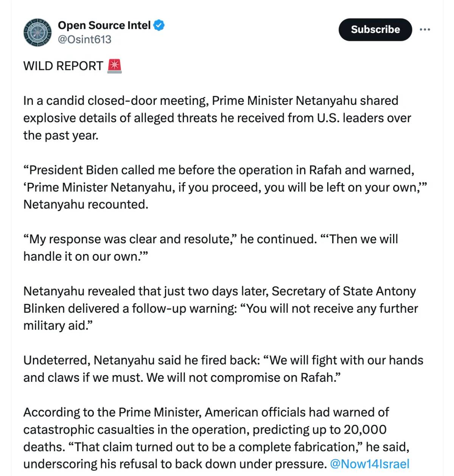Open the Open Source Intel profile avatar
This screenshot has width=454, height=476.
pos(37,33)
